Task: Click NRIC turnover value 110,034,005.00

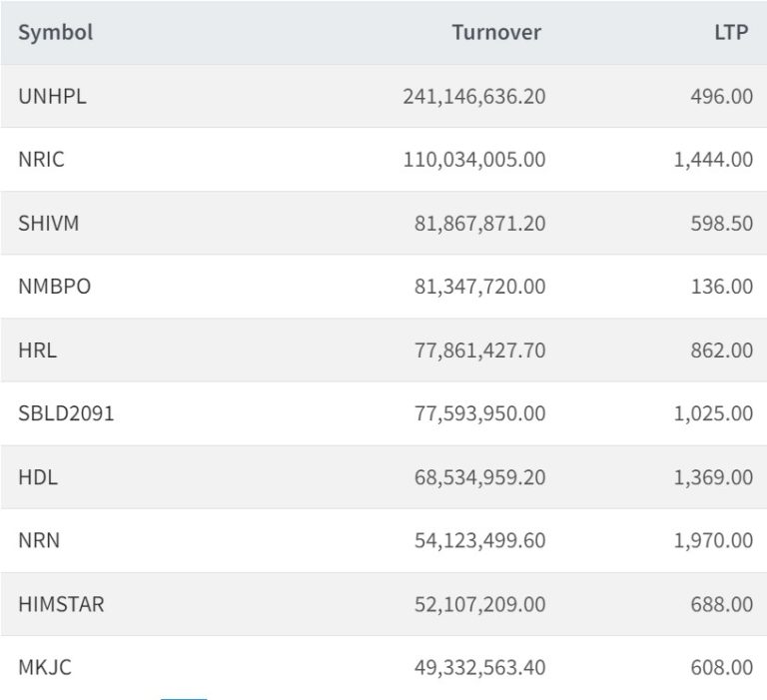Action: pyautogui.click(x=474, y=159)
